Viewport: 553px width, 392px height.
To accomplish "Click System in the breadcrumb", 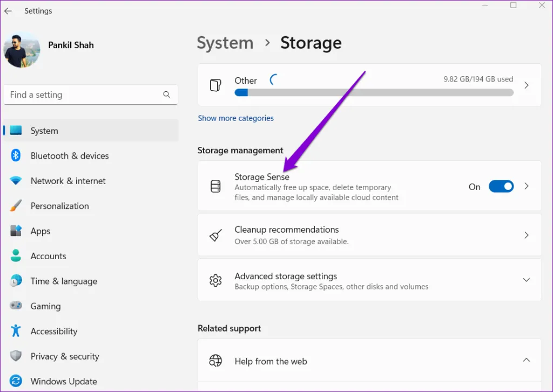I will 225,43.
